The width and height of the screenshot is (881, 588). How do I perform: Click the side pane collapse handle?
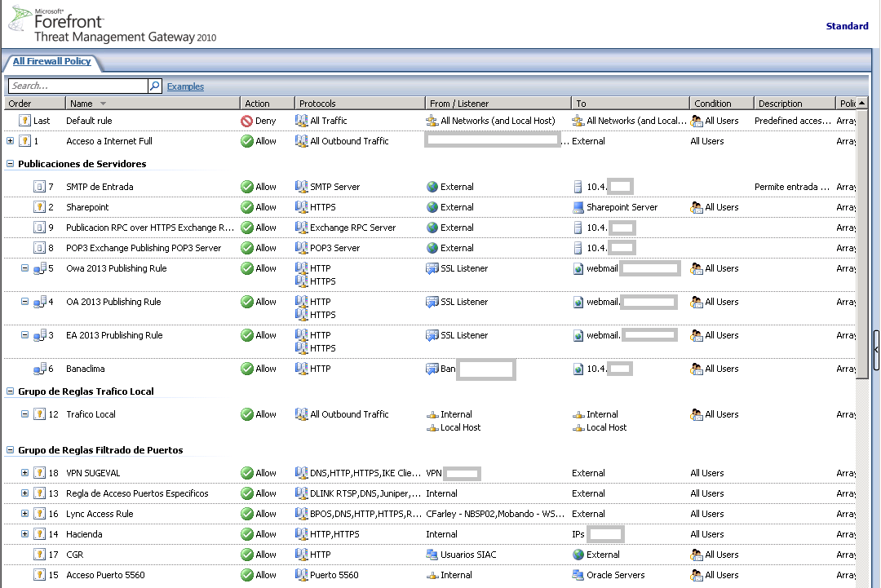click(876, 350)
